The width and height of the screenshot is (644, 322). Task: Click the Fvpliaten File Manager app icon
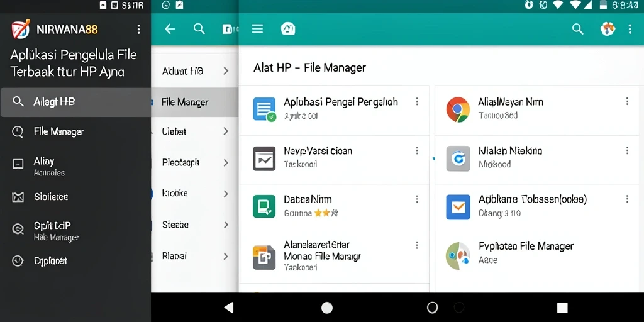click(458, 256)
